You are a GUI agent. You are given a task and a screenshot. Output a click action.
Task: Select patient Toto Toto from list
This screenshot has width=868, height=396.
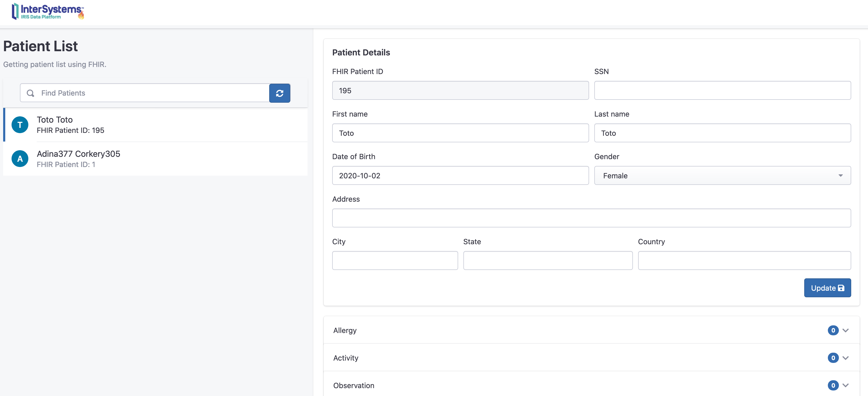tap(157, 124)
